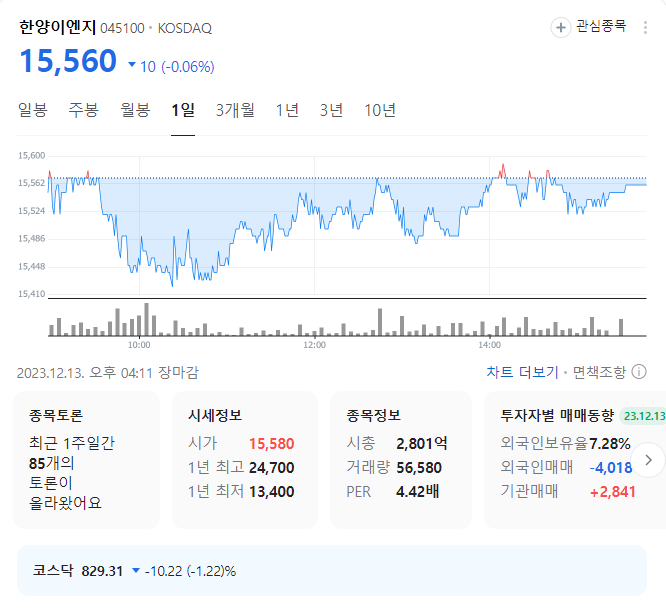
Task: Open the 종목정보 card
Action: click(x=401, y=460)
